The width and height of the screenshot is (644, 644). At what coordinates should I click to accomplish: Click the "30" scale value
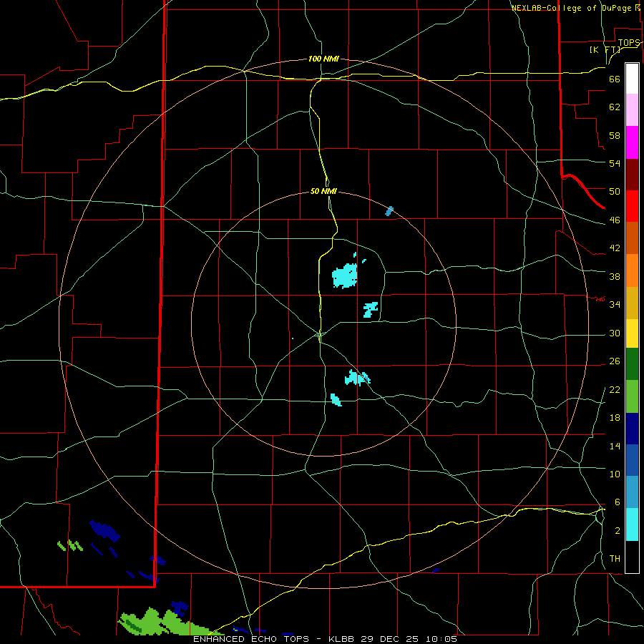pos(615,333)
